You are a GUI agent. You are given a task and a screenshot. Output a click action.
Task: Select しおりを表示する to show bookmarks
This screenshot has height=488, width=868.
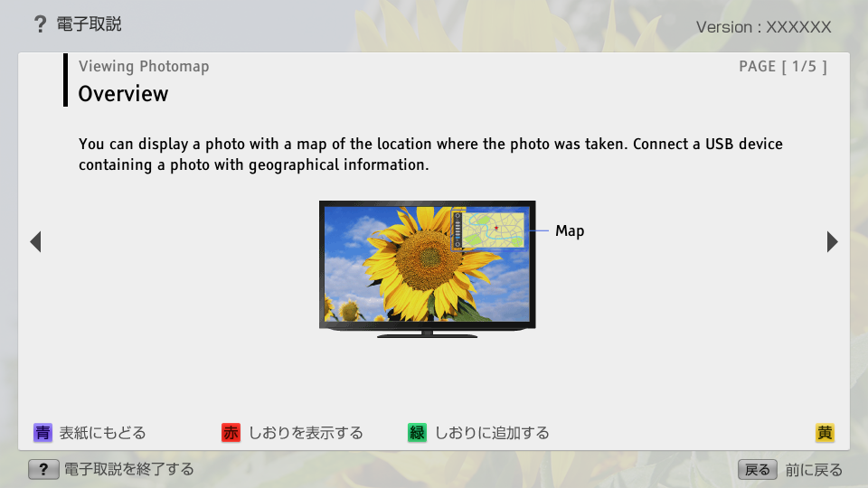click(x=306, y=433)
